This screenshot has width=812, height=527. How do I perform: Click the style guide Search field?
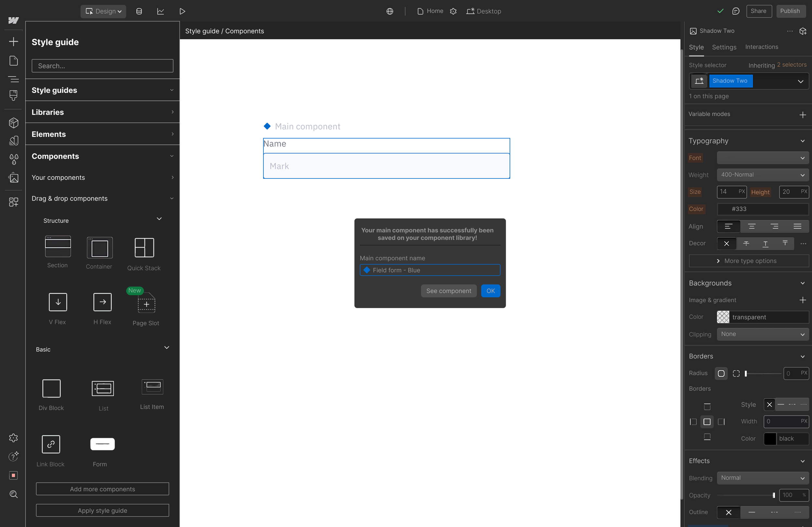click(102, 66)
